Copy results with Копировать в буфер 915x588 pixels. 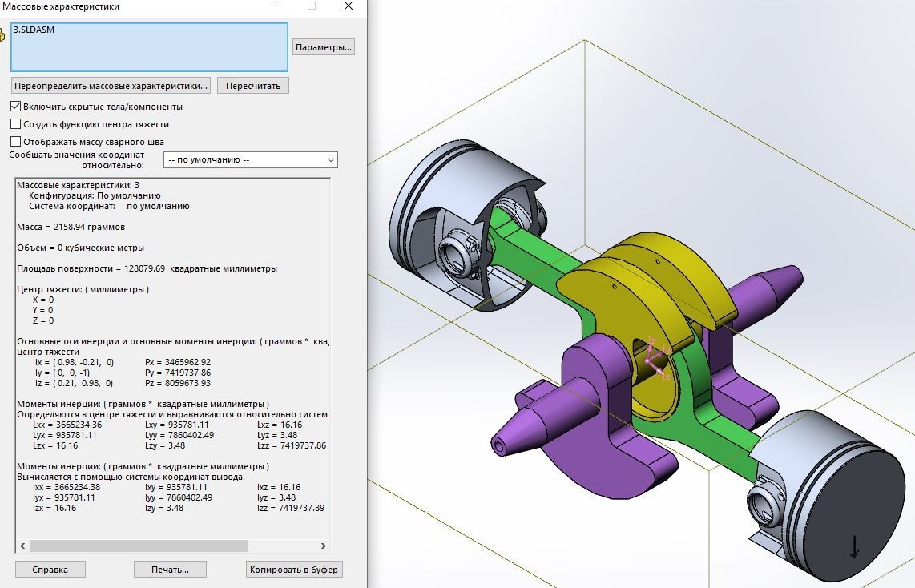pyautogui.click(x=294, y=570)
